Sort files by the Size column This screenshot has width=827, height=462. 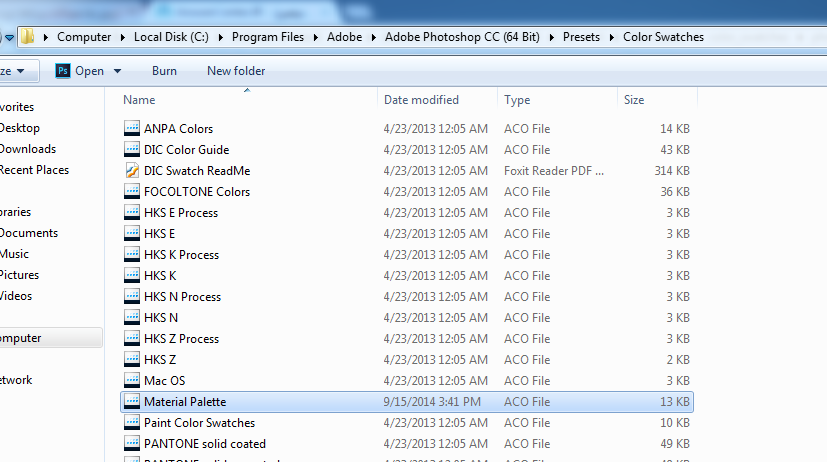[634, 100]
